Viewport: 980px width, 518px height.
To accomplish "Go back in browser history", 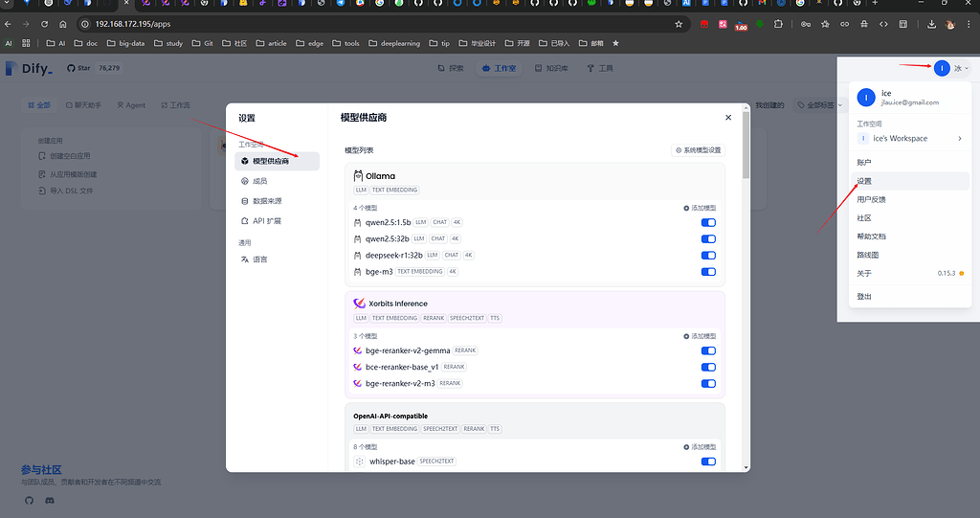I will pyautogui.click(x=8, y=24).
